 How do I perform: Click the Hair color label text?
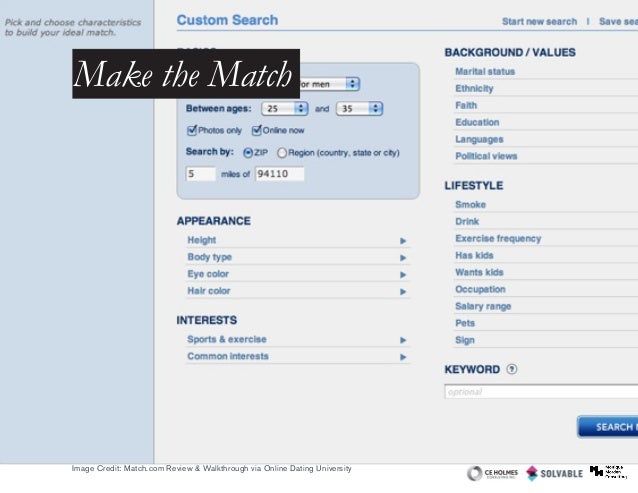coord(209,291)
